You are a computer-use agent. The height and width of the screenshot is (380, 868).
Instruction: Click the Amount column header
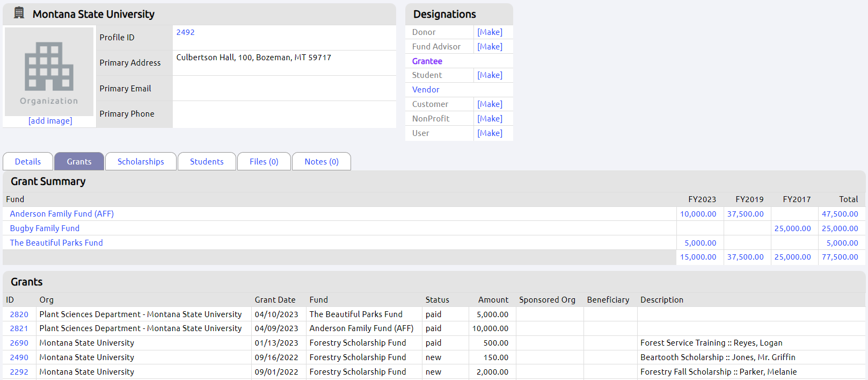click(493, 300)
